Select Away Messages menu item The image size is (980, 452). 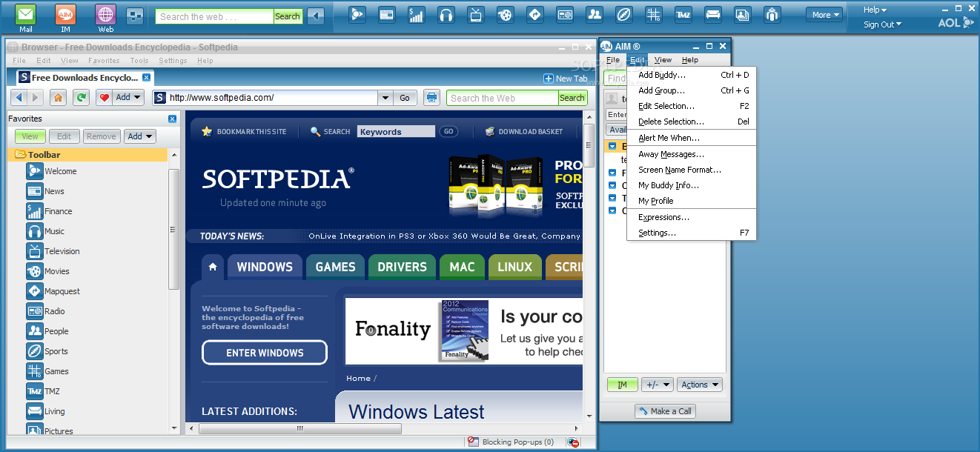[x=692, y=154]
